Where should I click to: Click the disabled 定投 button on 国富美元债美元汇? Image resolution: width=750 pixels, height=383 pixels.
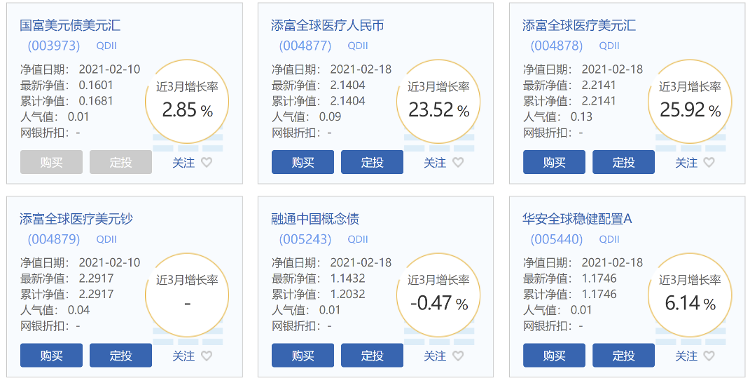[121, 162]
